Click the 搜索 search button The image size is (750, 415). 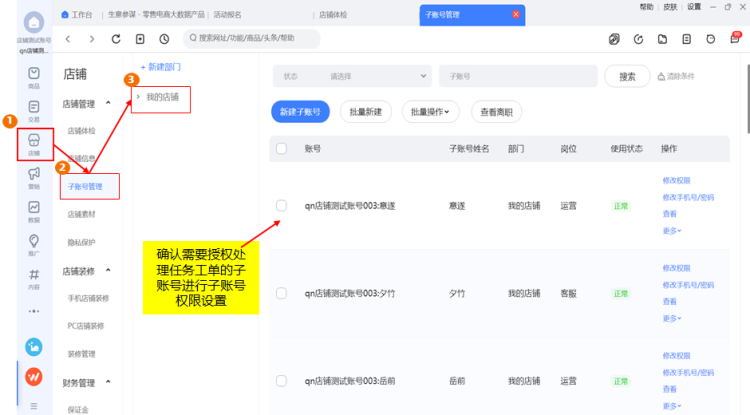pos(627,76)
